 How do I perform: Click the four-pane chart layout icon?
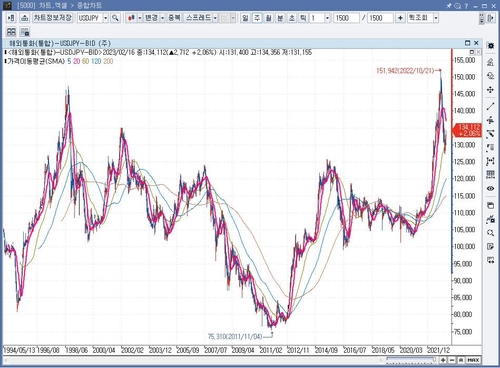(x=11, y=32)
